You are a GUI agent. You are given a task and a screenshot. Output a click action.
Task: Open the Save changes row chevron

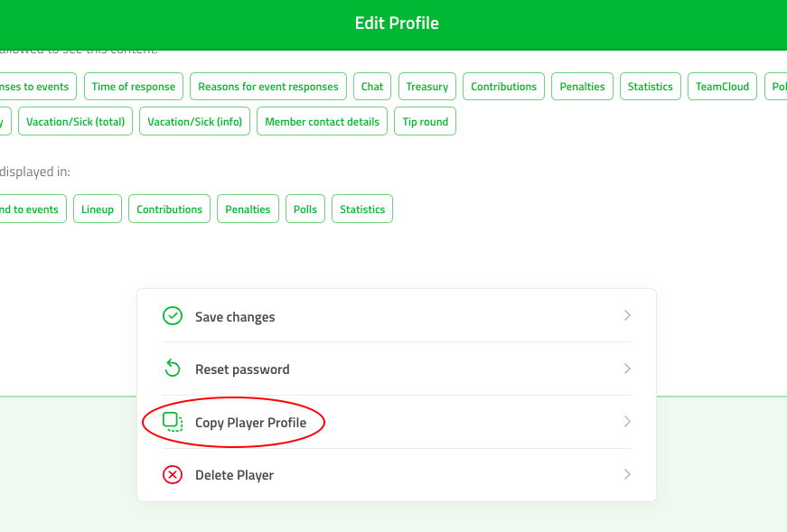pyautogui.click(x=627, y=316)
